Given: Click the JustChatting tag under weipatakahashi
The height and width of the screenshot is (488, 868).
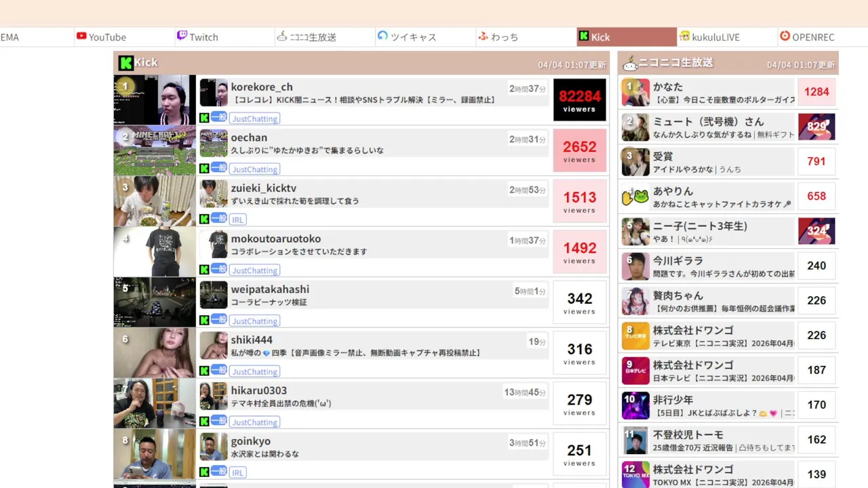Looking at the screenshot, I should tap(254, 321).
